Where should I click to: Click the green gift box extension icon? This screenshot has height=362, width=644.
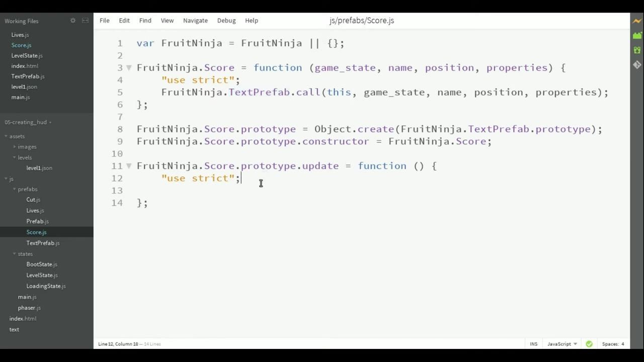tap(637, 50)
